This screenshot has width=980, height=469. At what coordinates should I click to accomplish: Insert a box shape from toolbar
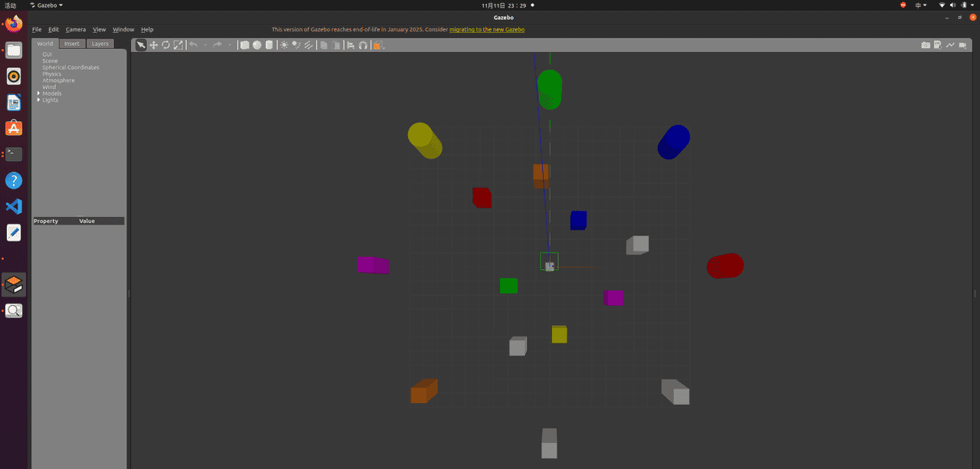coord(244,45)
